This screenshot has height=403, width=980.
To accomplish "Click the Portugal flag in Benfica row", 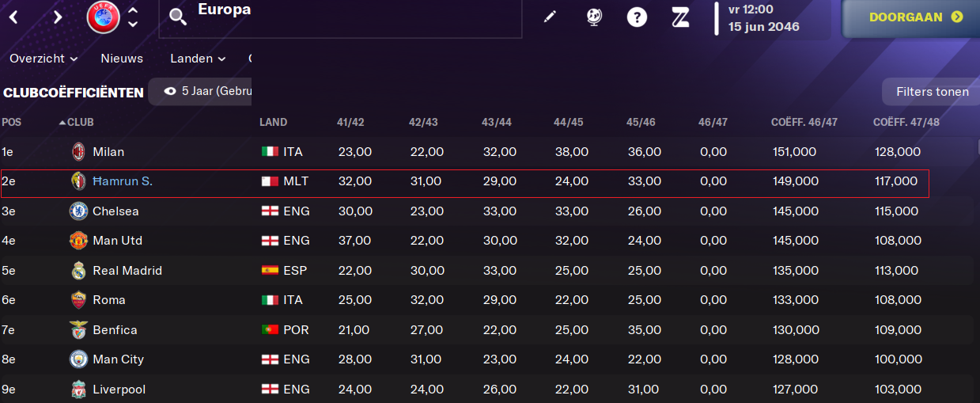I will tap(270, 329).
